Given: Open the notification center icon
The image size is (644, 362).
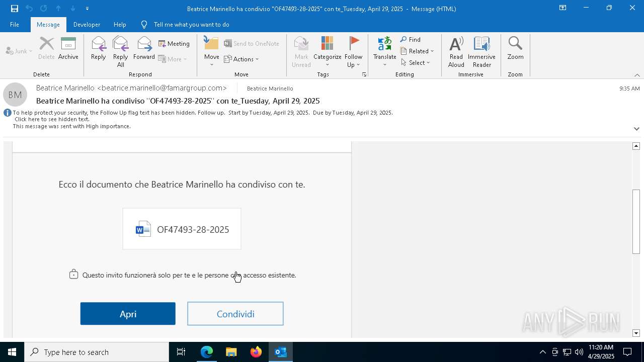Looking at the screenshot, I should pos(627,352).
